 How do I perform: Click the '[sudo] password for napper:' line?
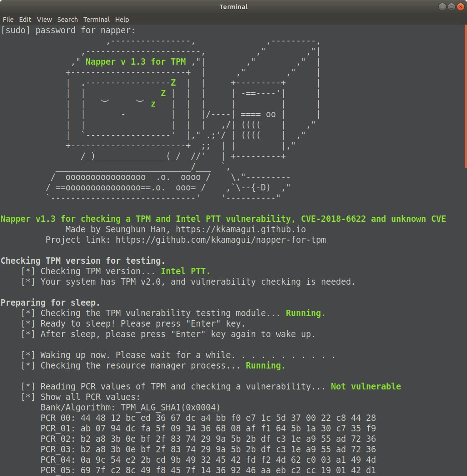point(68,31)
